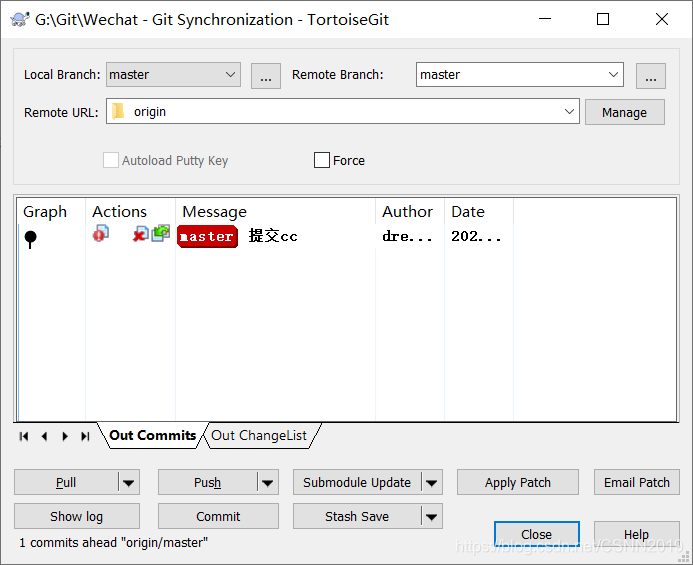Viewport: 693px width, 565px height.
Task: Go to previous tab using left arrow
Action: tap(44, 436)
